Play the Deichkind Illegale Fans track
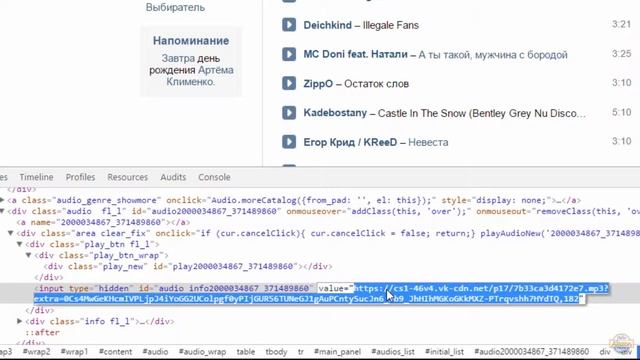 [x=289, y=24]
